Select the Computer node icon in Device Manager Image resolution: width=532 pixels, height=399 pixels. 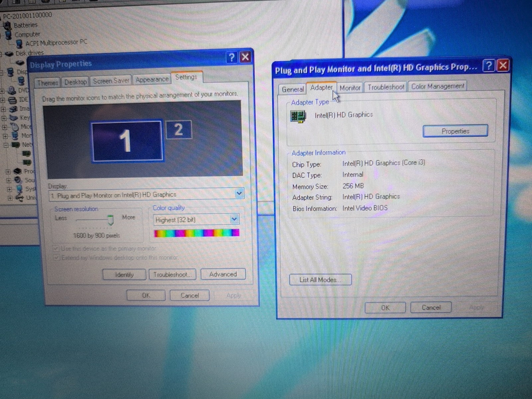(x=9, y=35)
